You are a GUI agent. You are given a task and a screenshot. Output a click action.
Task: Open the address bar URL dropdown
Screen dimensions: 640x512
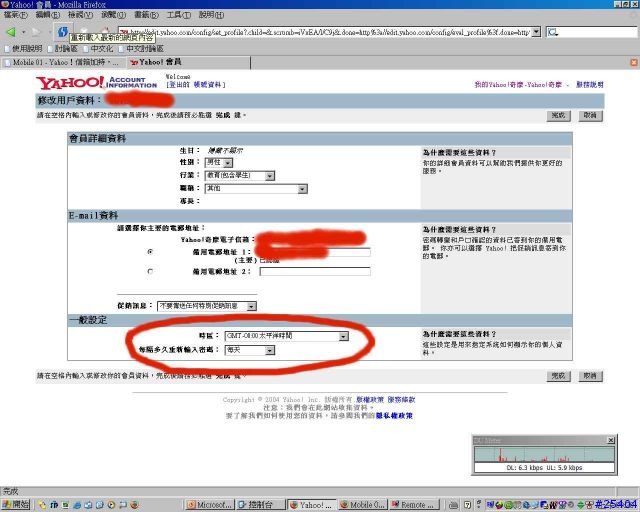tap(536, 31)
